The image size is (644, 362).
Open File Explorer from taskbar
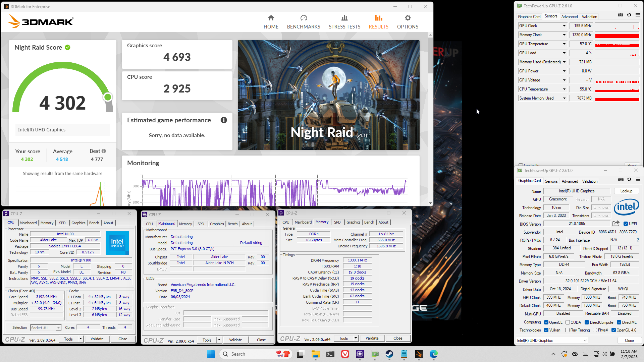tap(315, 354)
